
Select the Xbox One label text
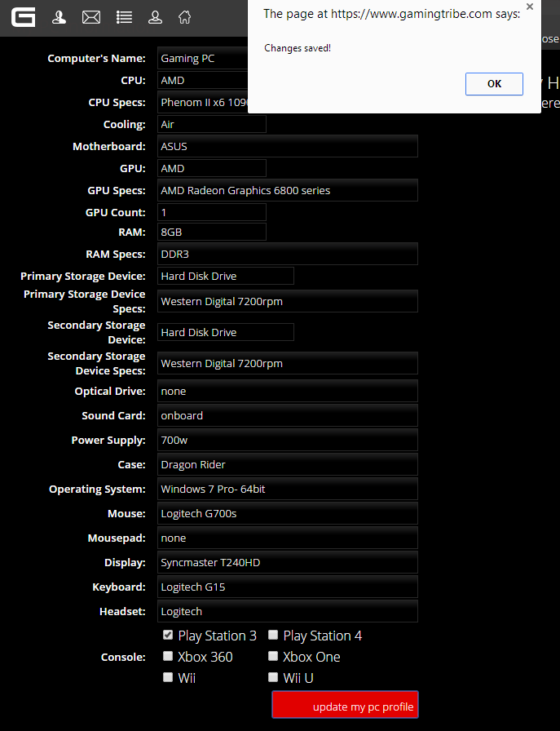[311, 657]
